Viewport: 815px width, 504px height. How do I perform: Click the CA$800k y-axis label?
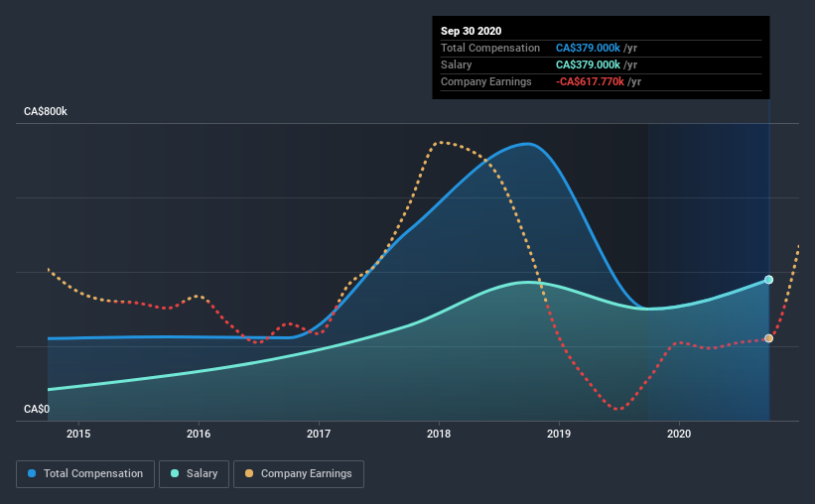[x=46, y=112]
